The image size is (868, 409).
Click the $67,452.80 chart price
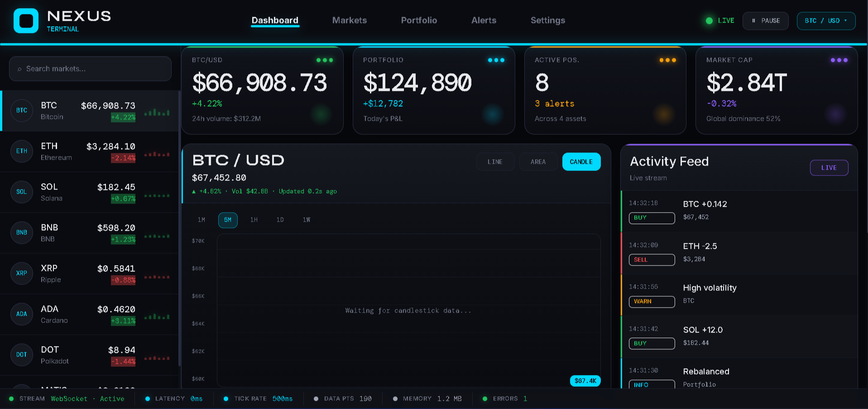click(219, 178)
